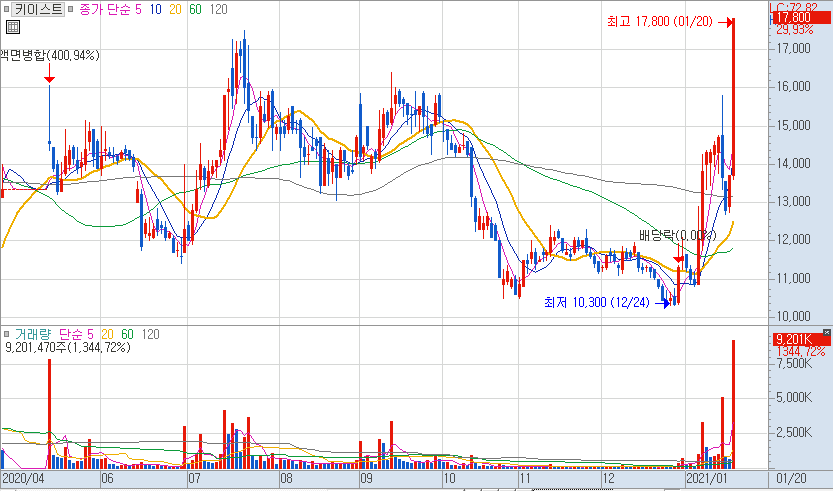
Task: Select the 단순 5 volume average label
Action: pos(76,334)
